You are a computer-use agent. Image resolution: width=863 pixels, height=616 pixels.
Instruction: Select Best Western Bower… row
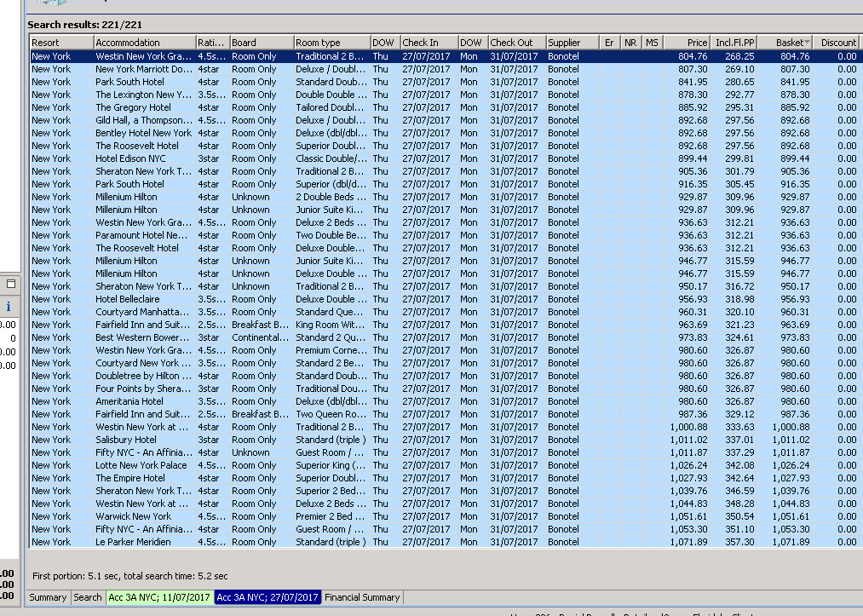[444, 337]
